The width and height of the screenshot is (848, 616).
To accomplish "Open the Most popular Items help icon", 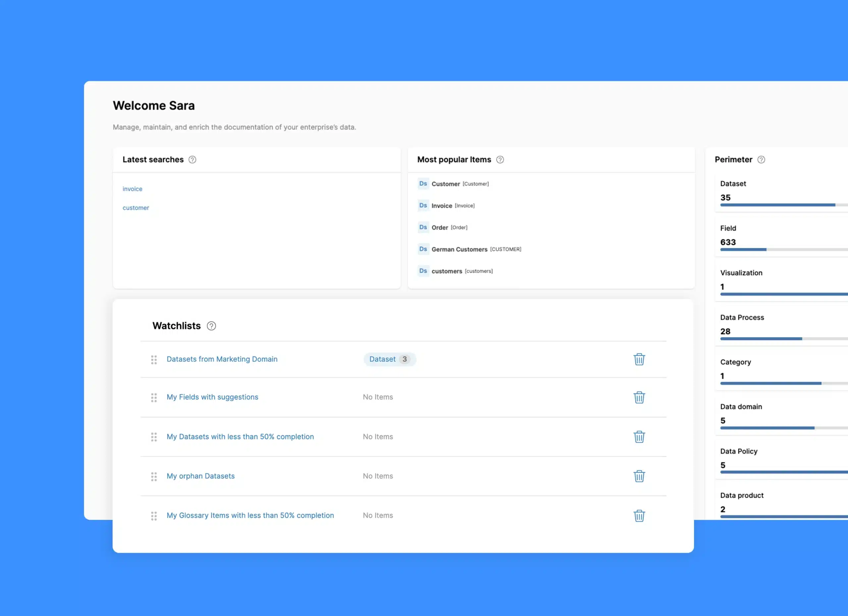I will coord(500,160).
